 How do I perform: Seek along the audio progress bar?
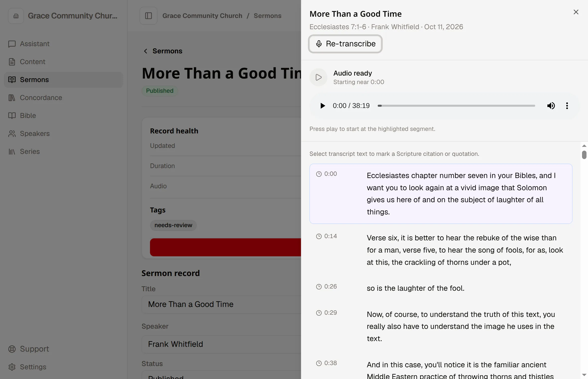coord(456,106)
